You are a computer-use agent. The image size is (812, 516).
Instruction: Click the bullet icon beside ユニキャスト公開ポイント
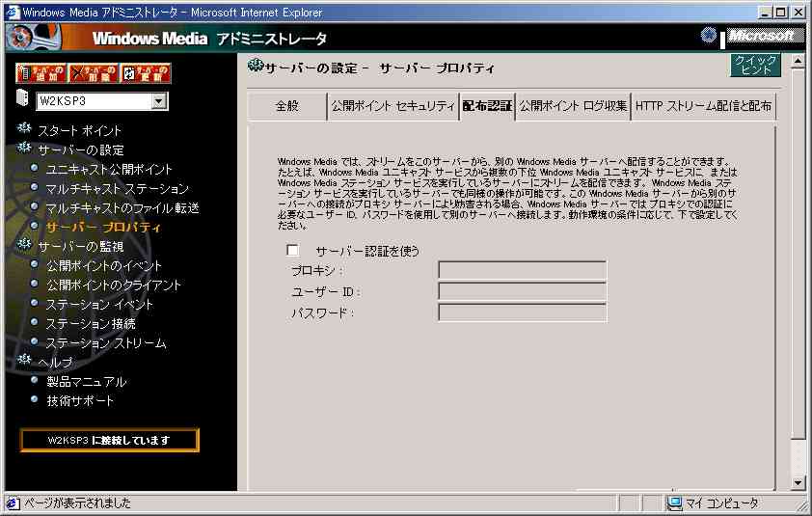tap(34, 168)
